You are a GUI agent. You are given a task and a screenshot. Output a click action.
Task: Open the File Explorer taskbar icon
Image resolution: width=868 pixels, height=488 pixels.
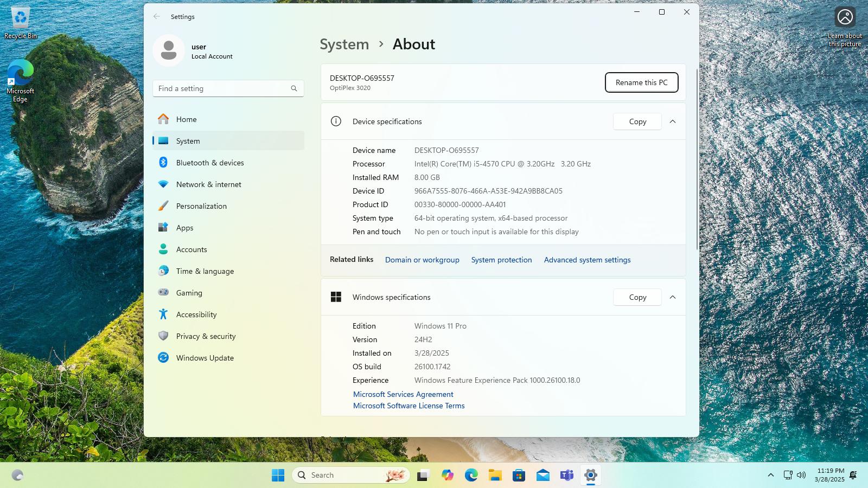(495, 476)
